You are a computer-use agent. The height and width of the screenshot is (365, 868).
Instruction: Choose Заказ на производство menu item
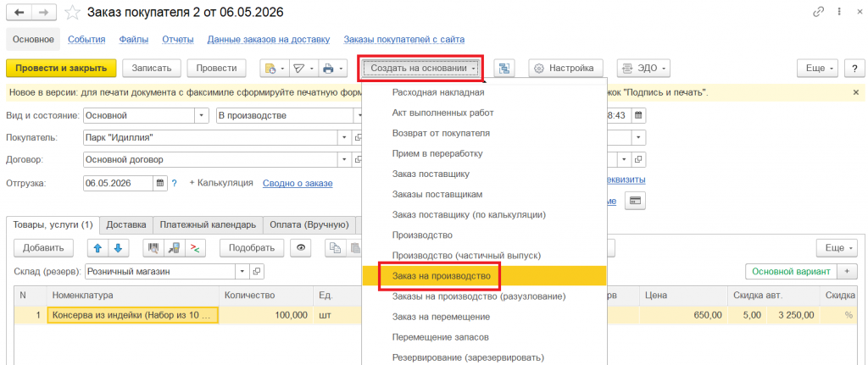(x=484, y=276)
